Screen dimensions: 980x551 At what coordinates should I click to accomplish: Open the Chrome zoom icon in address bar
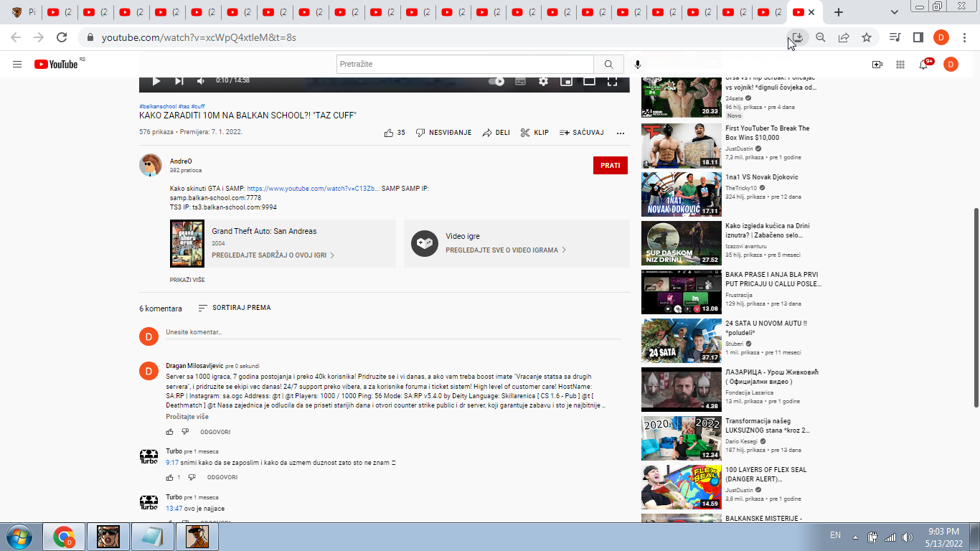click(821, 37)
